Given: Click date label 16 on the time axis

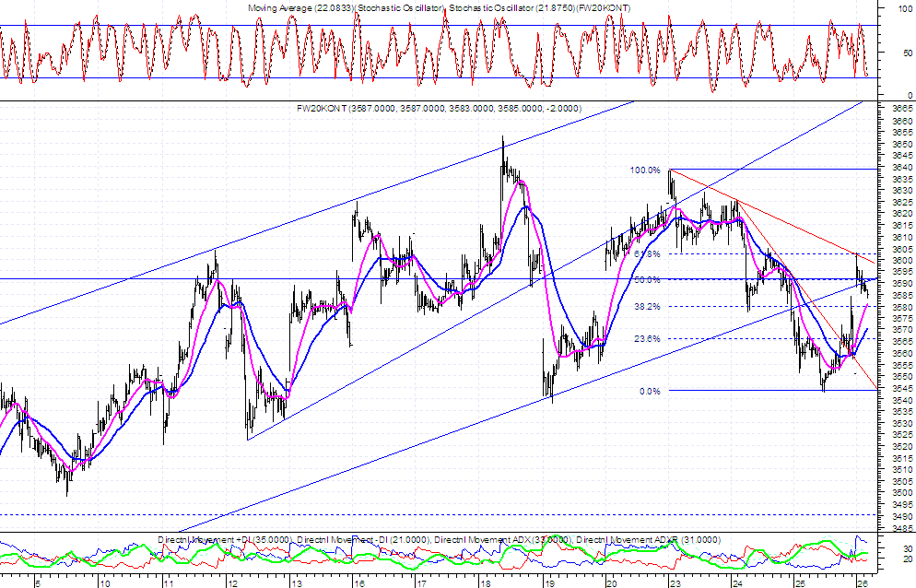Looking at the screenshot, I should coord(358,583).
